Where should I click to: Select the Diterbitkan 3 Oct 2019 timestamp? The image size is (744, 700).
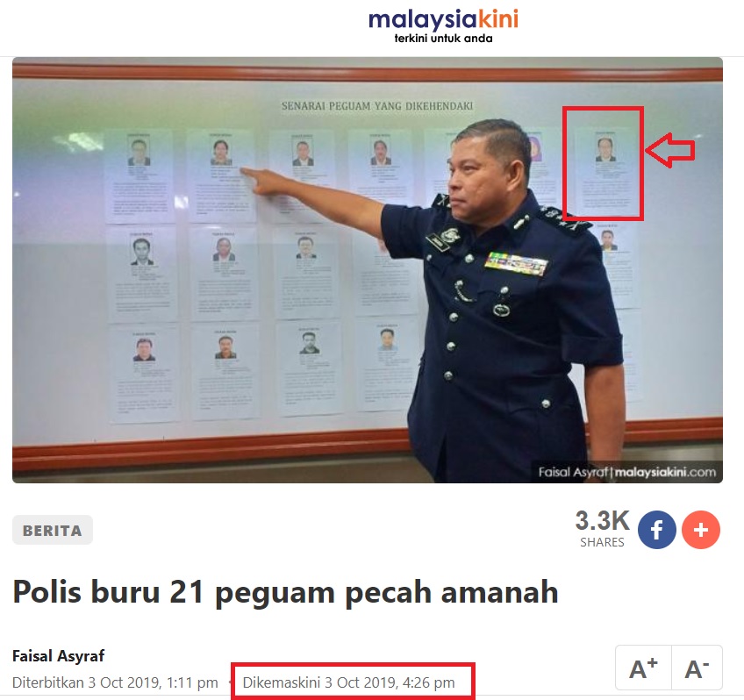tap(115, 682)
